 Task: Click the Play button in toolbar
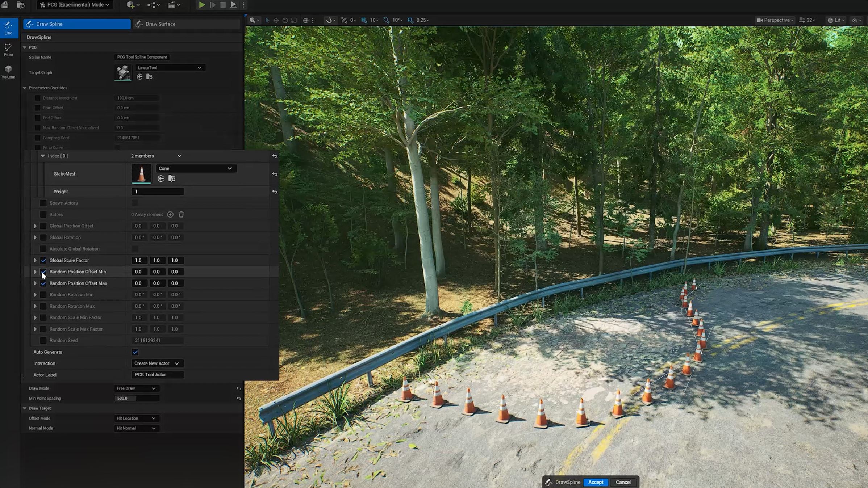coord(202,5)
